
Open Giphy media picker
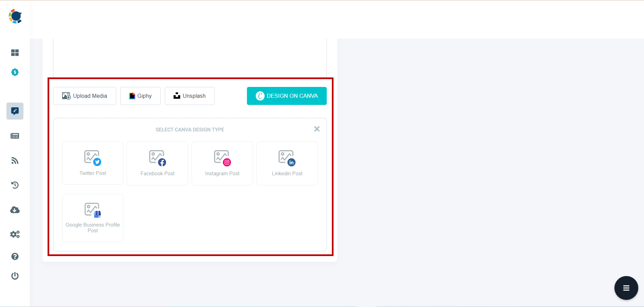click(140, 96)
